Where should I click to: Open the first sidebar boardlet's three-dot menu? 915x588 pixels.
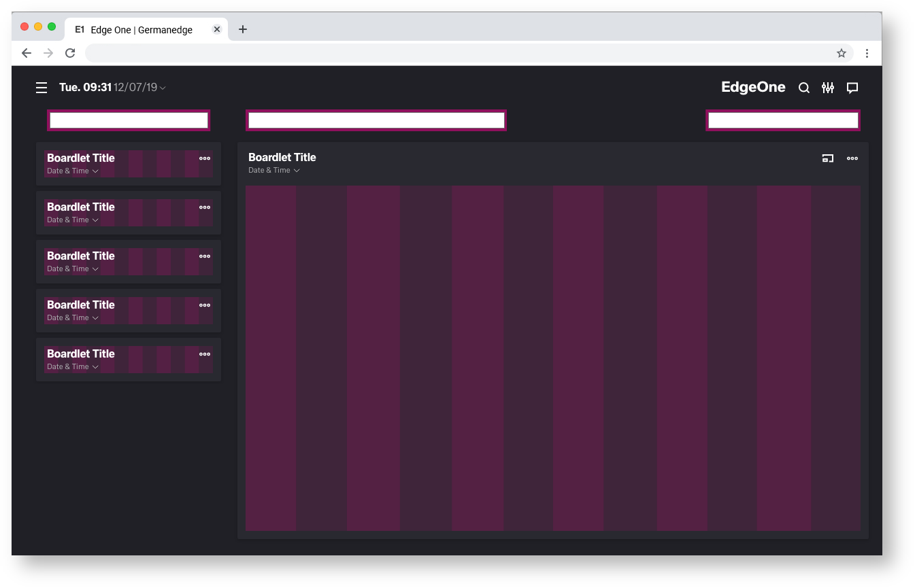(205, 158)
